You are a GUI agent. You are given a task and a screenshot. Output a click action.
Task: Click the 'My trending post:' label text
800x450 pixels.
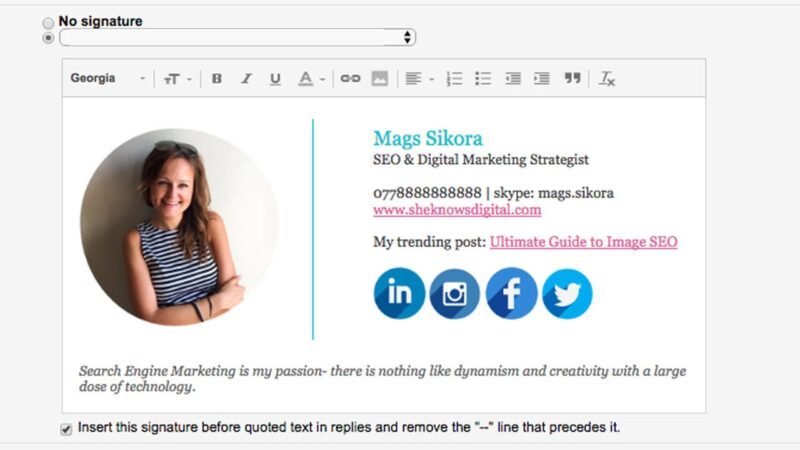point(430,242)
